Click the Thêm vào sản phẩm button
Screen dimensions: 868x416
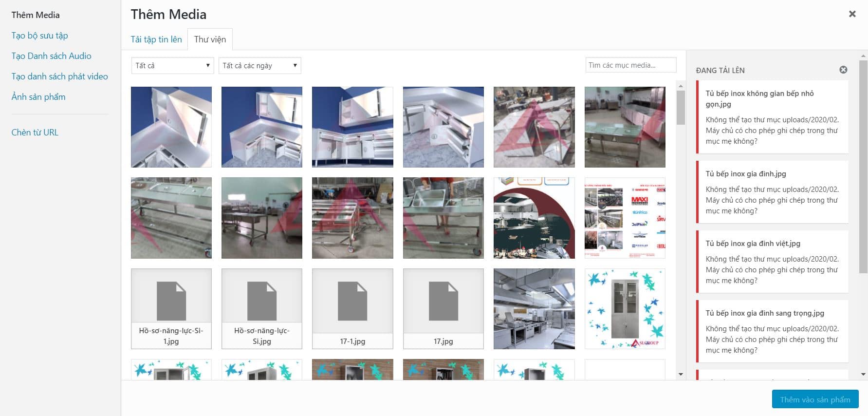coord(814,399)
